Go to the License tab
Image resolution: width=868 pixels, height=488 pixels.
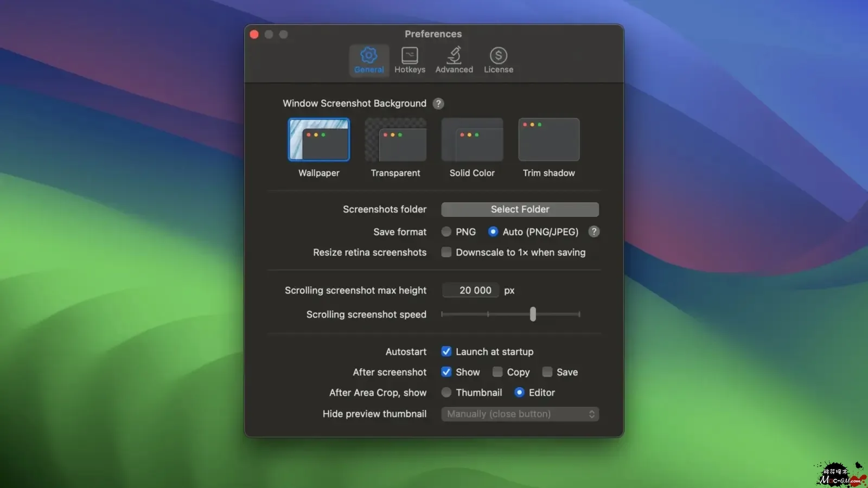tap(499, 60)
